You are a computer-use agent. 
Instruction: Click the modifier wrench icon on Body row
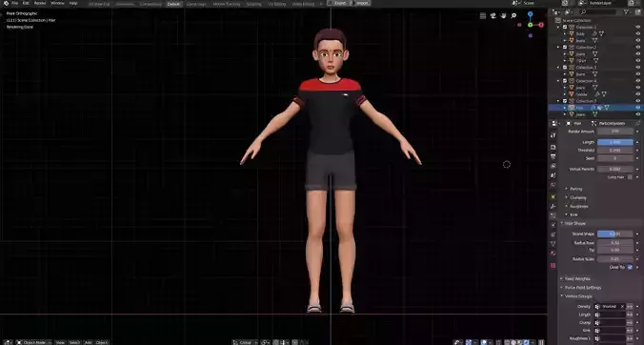coord(594,33)
